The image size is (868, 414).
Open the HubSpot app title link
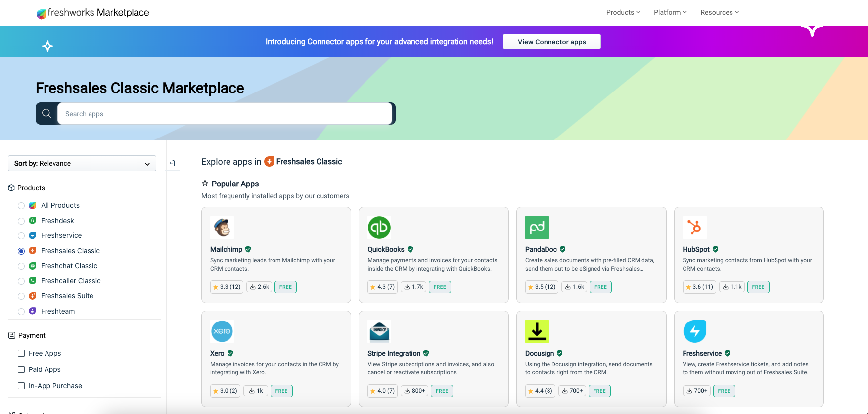696,249
